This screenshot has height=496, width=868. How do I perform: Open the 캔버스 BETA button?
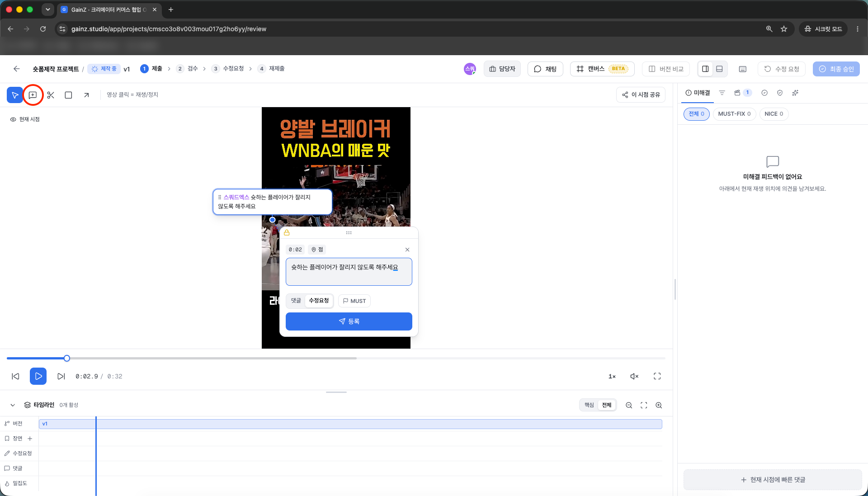click(602, 69)
